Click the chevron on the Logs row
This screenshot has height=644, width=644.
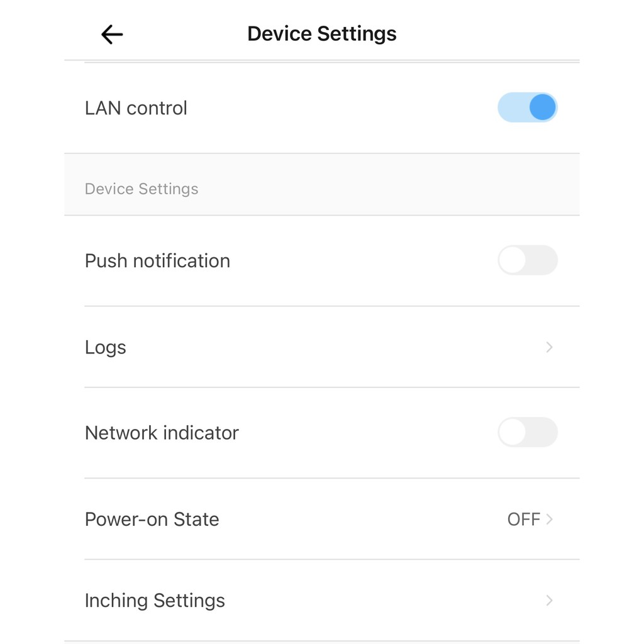point(549,347)
